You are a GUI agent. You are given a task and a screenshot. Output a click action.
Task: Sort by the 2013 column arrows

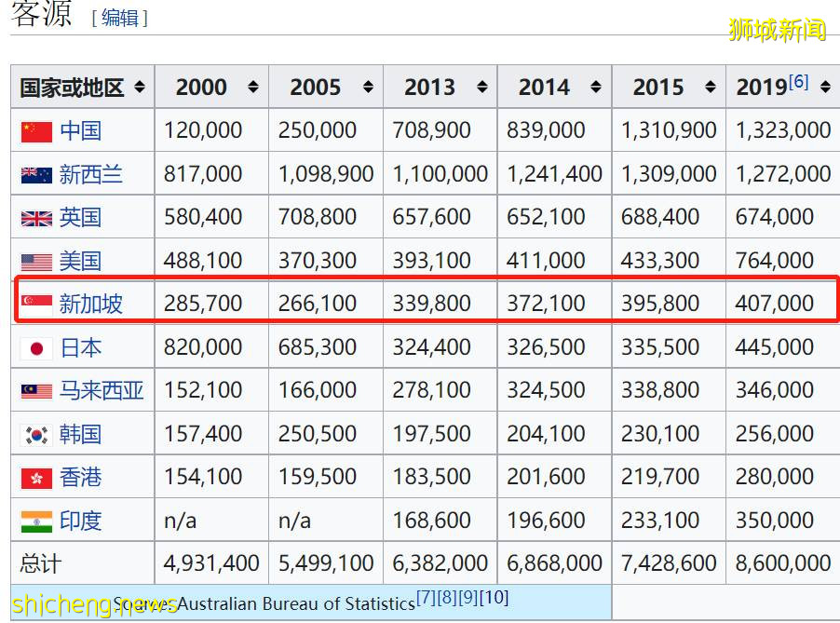point(481,88)
